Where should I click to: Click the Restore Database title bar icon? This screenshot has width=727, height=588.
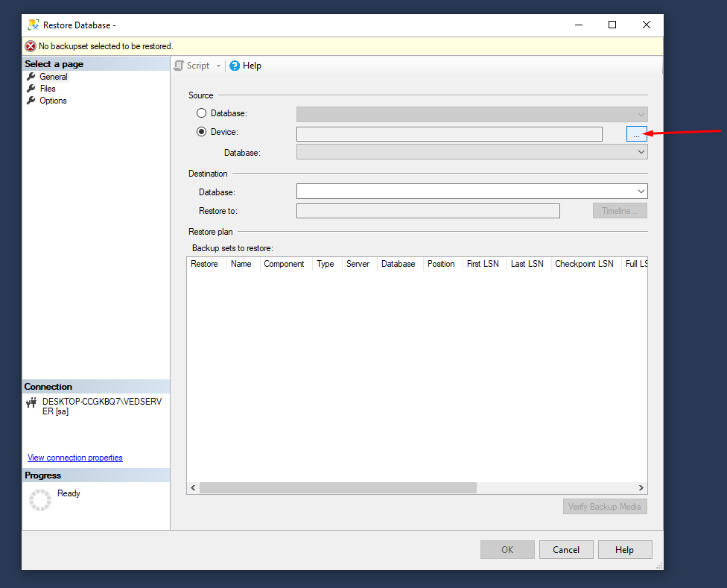[x=34, y=25]
